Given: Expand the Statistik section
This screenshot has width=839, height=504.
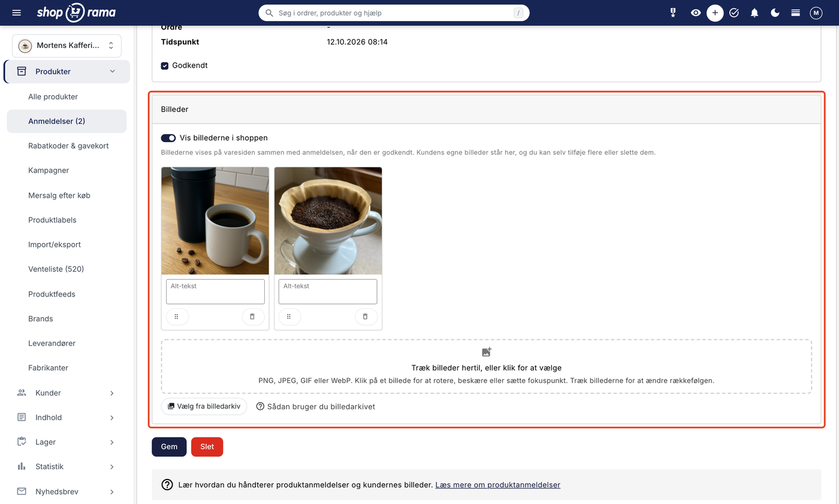Looking at the screenshot, I should click(x=111, y=467).
